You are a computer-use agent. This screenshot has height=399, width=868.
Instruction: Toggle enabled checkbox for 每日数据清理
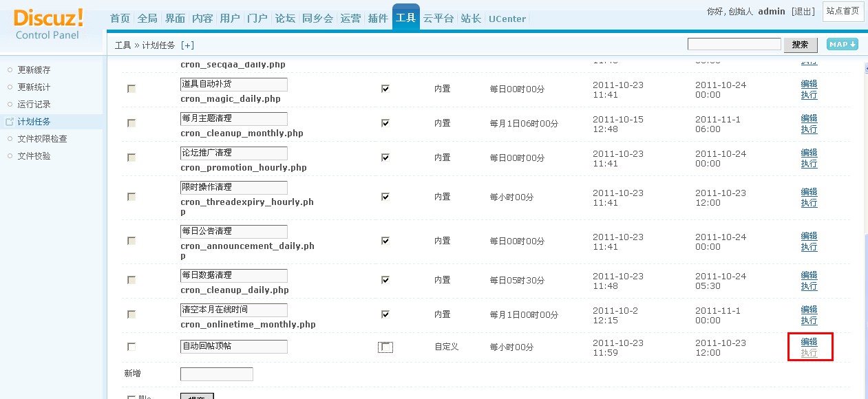(385, 280)
